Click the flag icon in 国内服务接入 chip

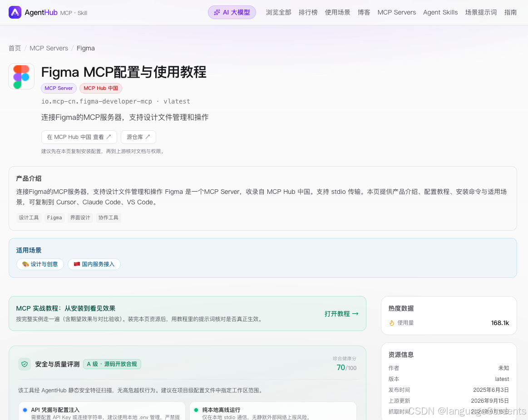77,264
